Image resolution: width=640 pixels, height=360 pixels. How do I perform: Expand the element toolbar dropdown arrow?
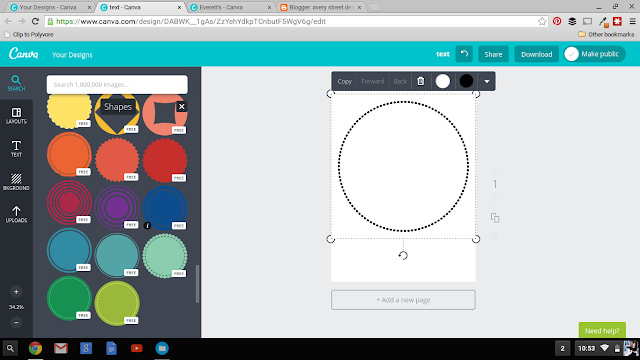pyautogui.click(x=487, y=81)
